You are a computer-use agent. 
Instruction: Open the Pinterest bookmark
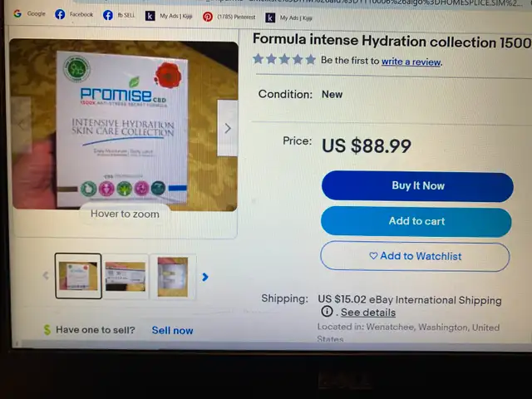point(229,17)
